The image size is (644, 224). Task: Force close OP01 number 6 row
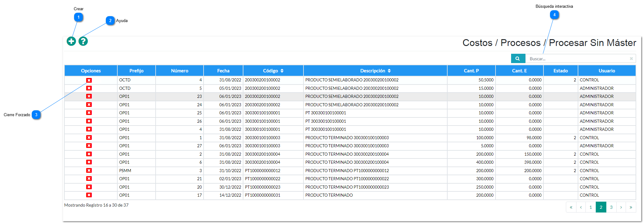89,162
